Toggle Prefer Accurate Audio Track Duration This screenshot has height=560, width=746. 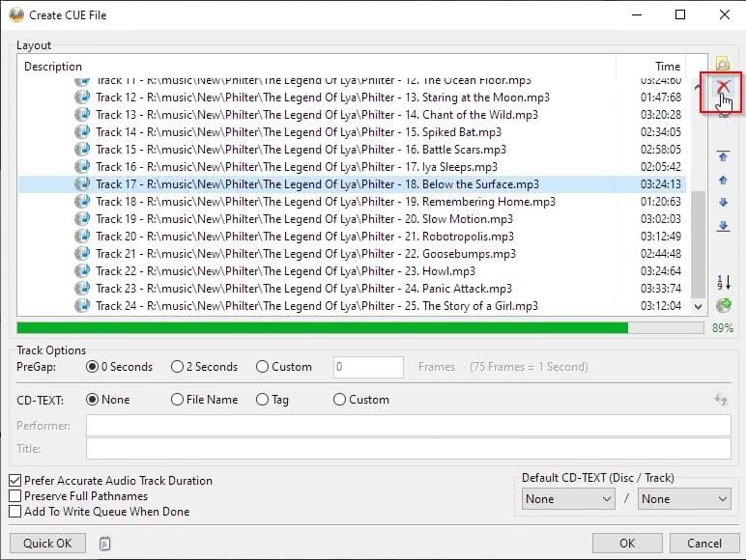(x=110, y=481)
